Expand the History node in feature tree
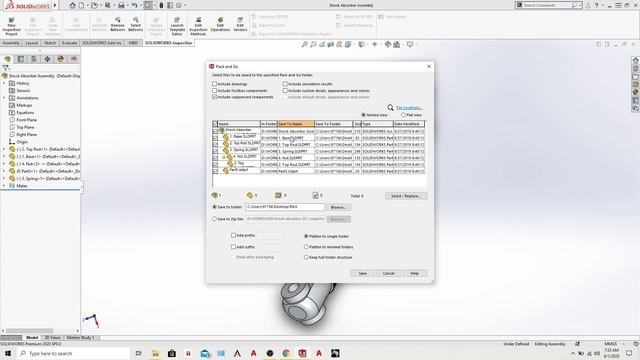640x360 pixels. tap(4, 83)
